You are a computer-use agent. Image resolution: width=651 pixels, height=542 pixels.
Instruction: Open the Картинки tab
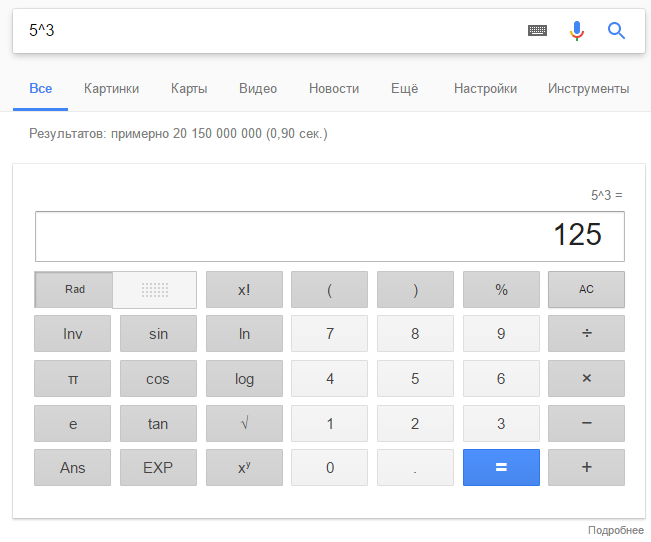point(111,88)
